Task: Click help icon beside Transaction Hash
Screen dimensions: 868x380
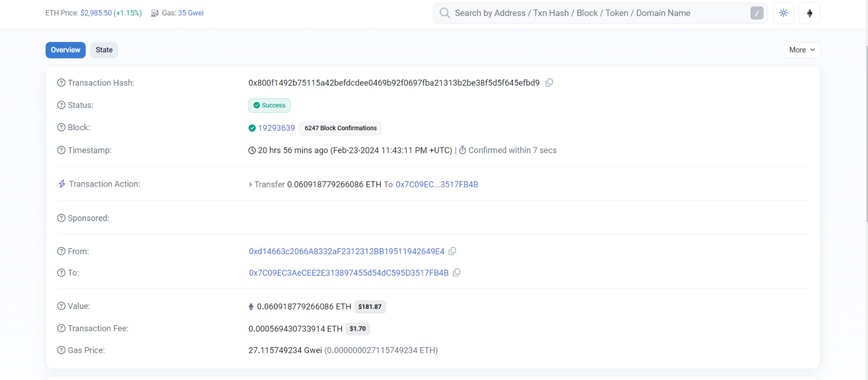Action: (x=61, y=83)
